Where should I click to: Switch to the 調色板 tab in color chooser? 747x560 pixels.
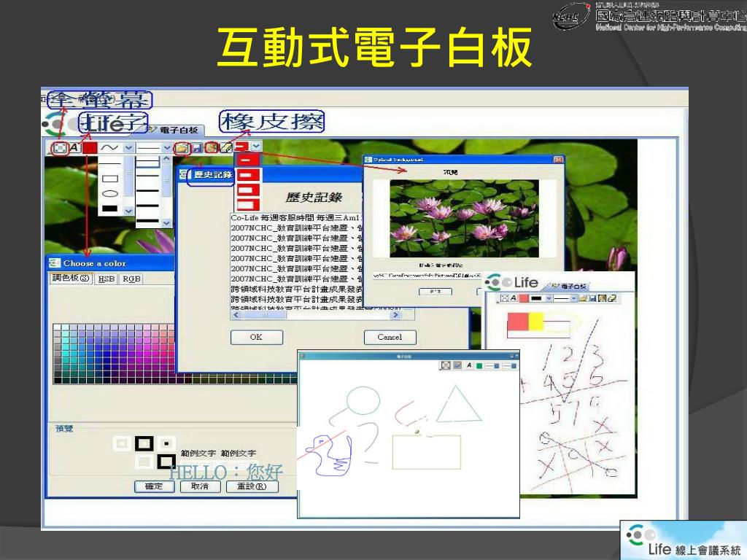(x=71, y=278)
